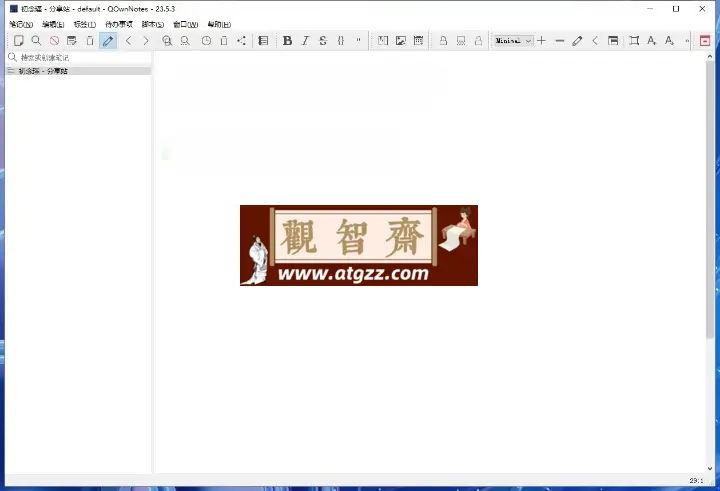Increase note text size

(652, 41)
